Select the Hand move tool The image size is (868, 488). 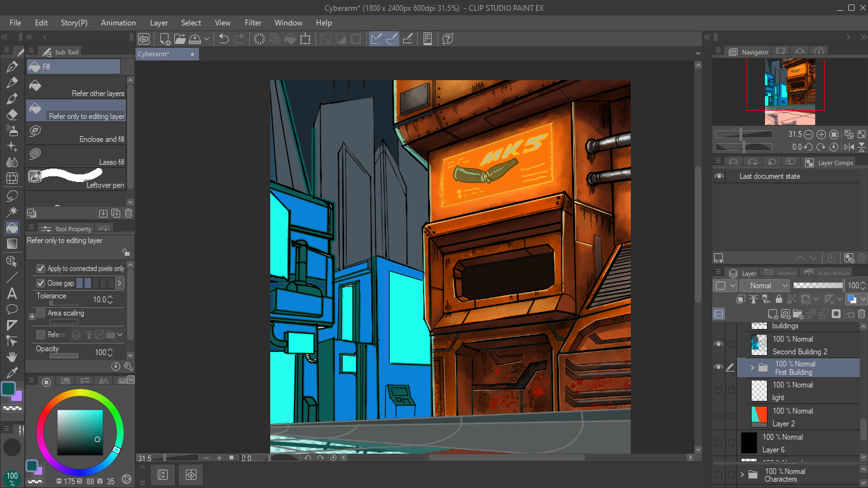point(11,357)
